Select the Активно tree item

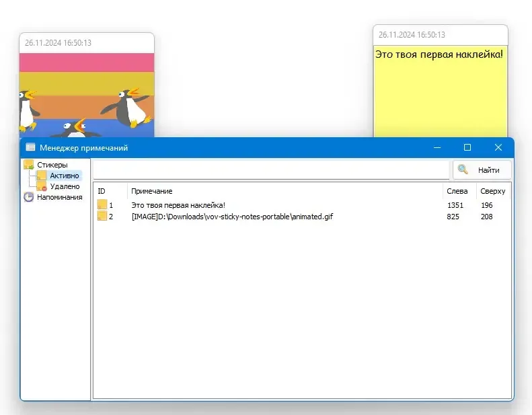(65, 176)
